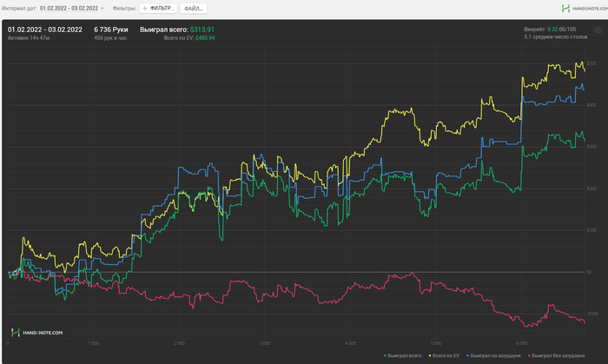Image resolution: width=608 pixels, height=364 pixels.
Task: Click the $500 label on the Y axis
Action: tap(591, 63)
